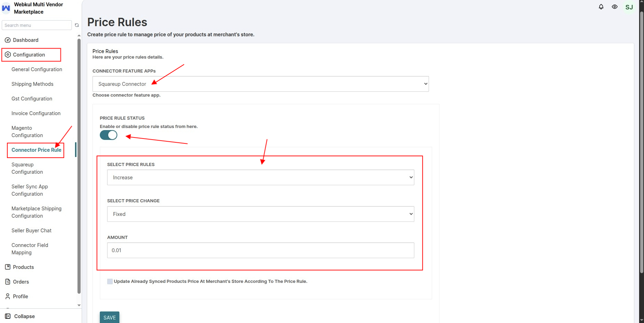Click the Dashboard gauge icon

[x=8, y=40]
